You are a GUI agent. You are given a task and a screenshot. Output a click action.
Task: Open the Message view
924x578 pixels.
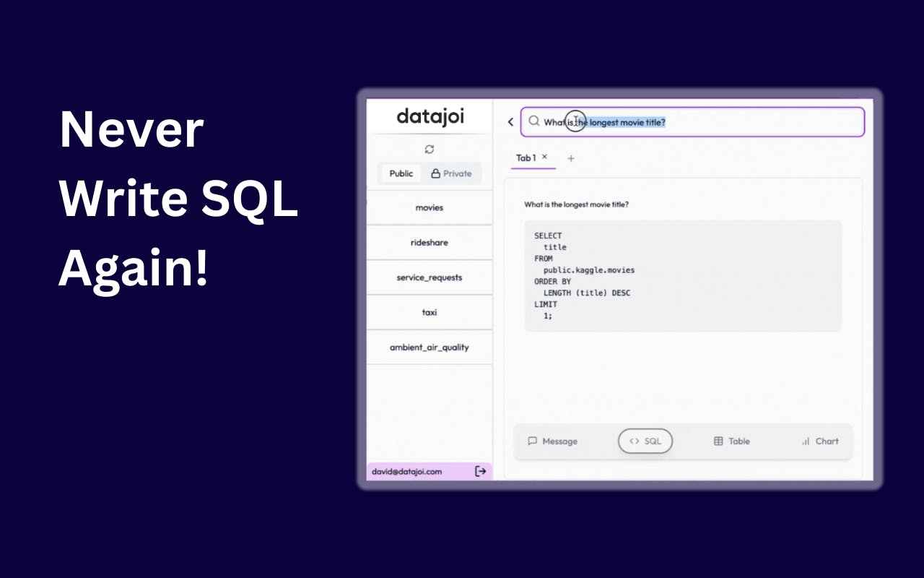(x=553, y=441)
